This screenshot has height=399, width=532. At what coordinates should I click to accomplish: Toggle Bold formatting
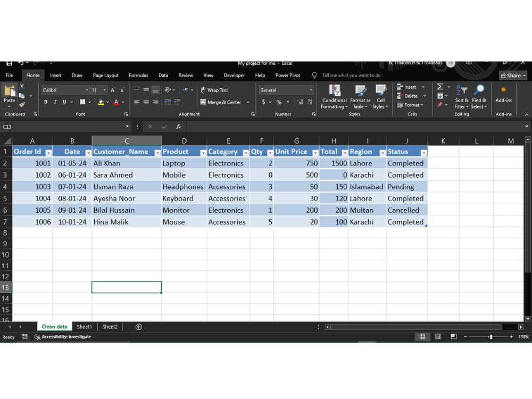click(x=46, y=102)
